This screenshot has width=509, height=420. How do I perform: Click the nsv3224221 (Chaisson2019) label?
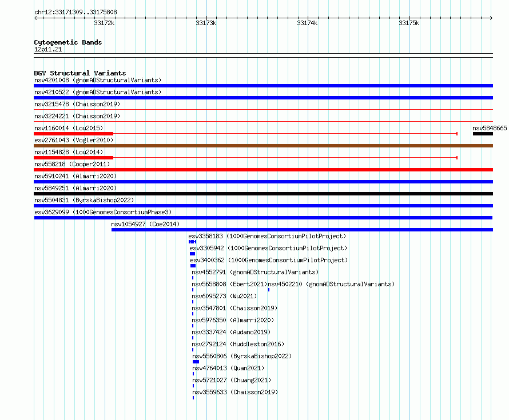click(77, 116)
